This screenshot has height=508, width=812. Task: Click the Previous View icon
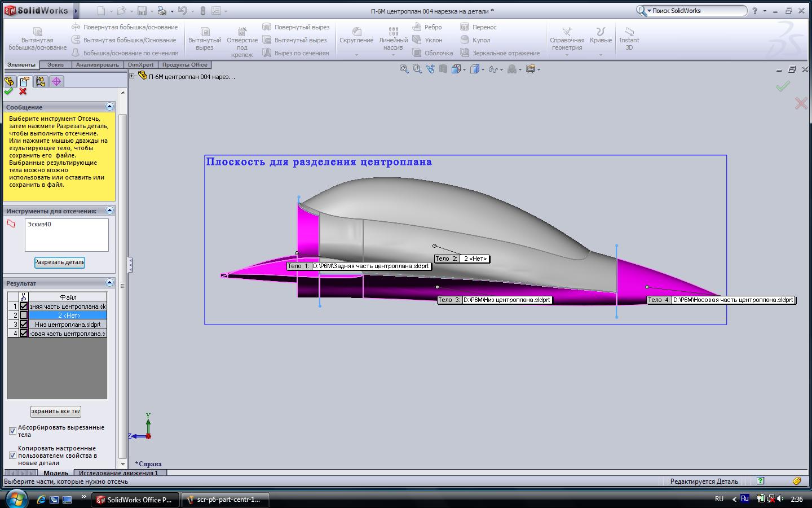click(430, 69)
